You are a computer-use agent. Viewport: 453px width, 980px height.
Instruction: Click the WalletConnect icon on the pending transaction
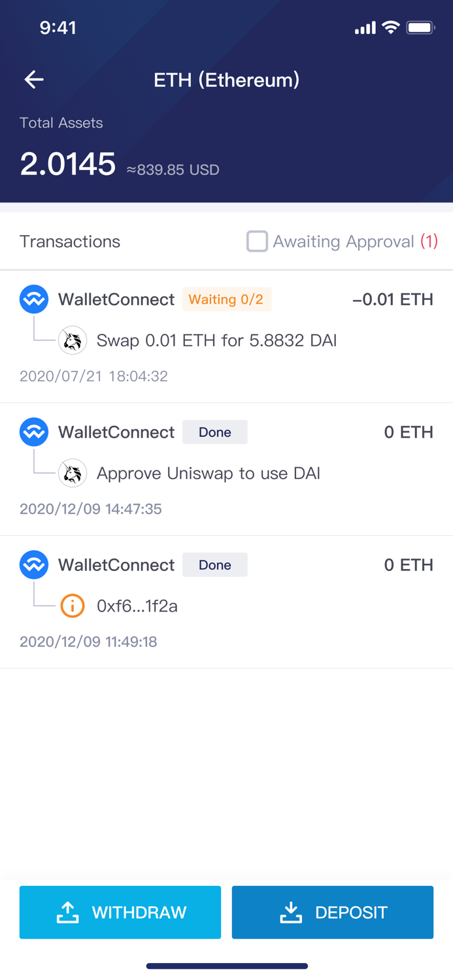(33, 299)
